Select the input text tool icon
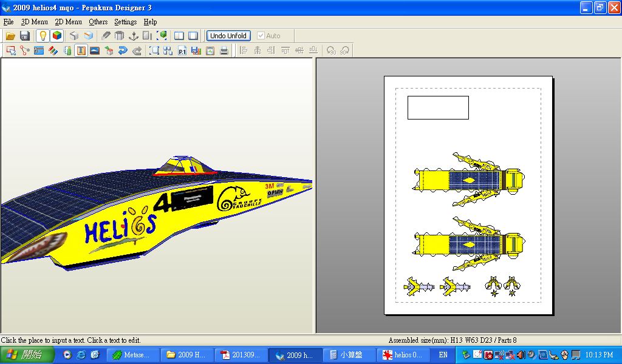The height and width of the screenshot is (364, 622). [81, 51]
